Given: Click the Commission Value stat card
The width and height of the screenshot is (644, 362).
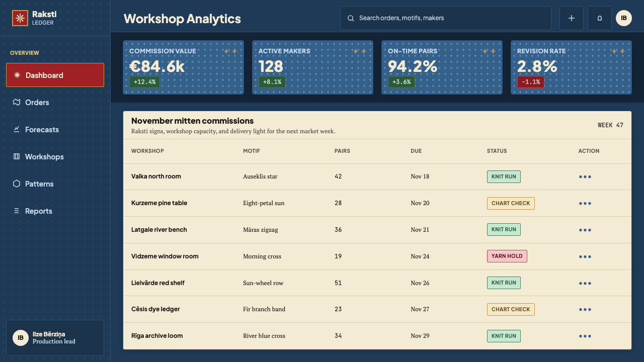Looking at the screenshot, I should [x=183, y=67].
